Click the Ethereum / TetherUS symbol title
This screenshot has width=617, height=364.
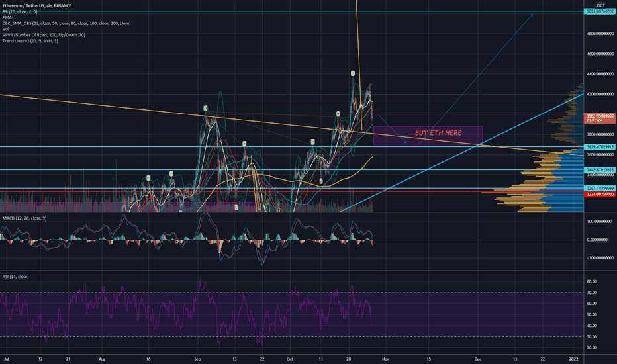tap(36, 6)
